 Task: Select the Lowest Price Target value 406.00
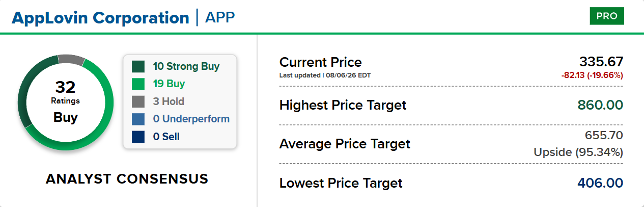tap(600, 183)
